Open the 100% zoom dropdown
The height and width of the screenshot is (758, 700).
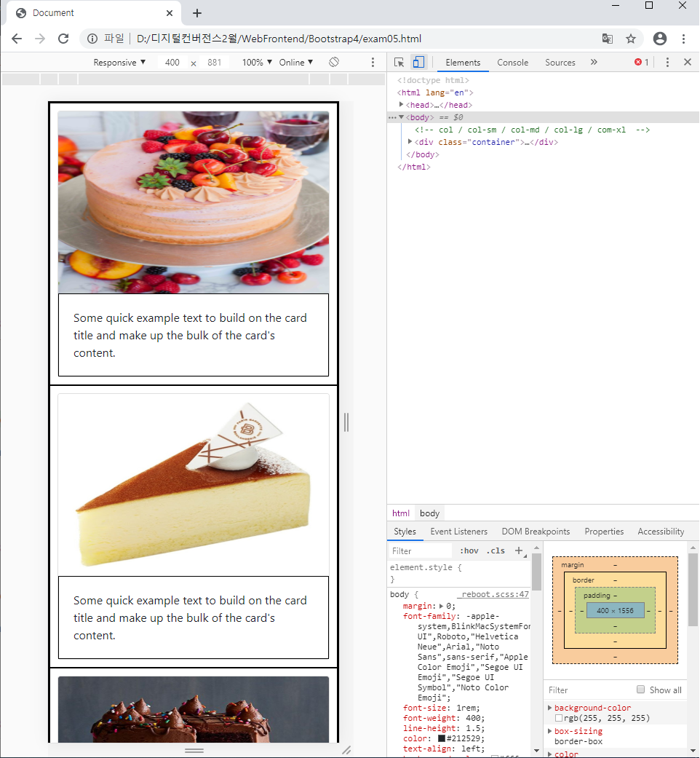[257, 63]
